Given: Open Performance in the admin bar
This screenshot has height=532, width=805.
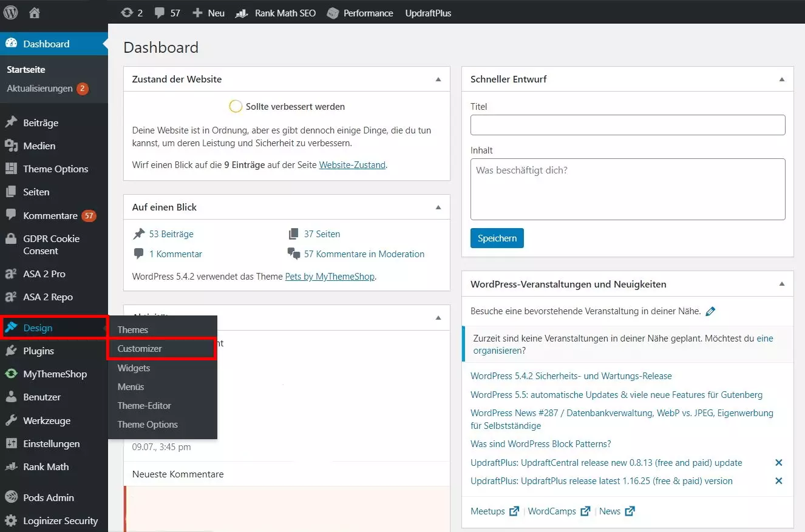Looking at the screenshot, I should tap(360, 13).
